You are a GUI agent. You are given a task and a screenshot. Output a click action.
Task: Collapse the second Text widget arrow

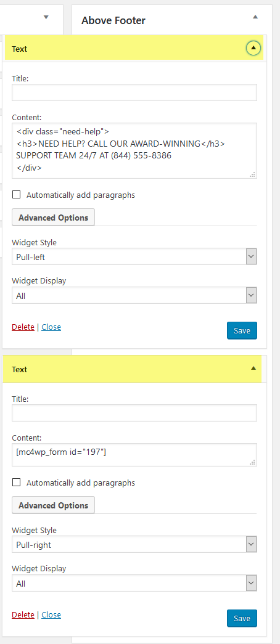(253, 369)
